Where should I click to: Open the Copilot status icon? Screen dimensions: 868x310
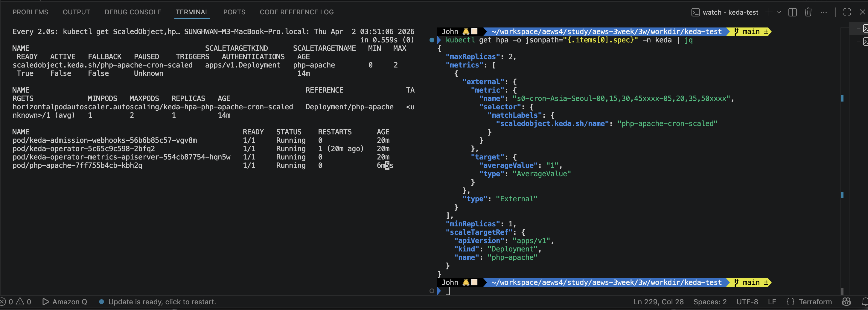pos(846,302)
